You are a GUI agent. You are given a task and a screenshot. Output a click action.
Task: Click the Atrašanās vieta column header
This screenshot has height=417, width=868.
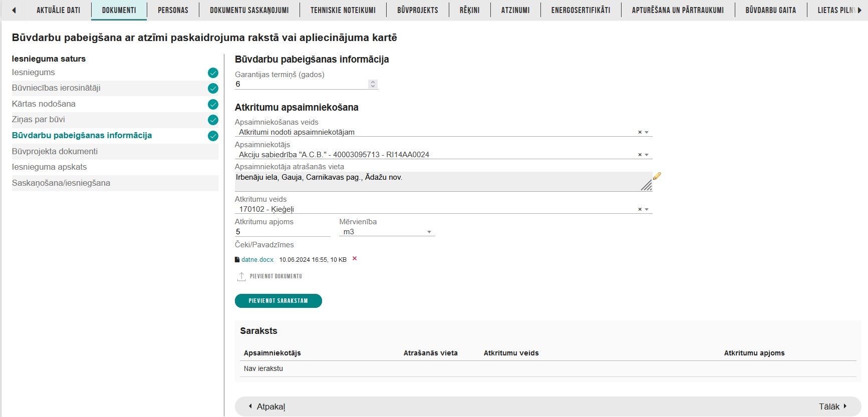click(431, 353)
